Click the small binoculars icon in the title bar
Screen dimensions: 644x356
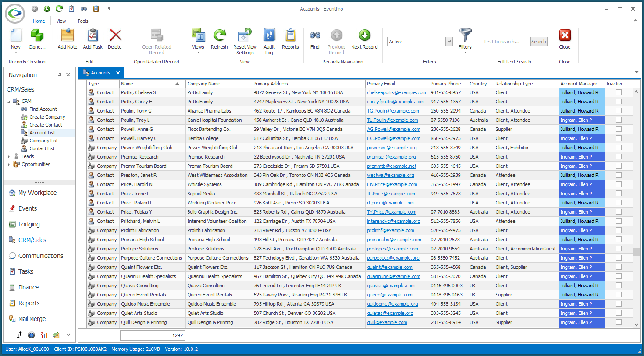(x=84, y=9)
